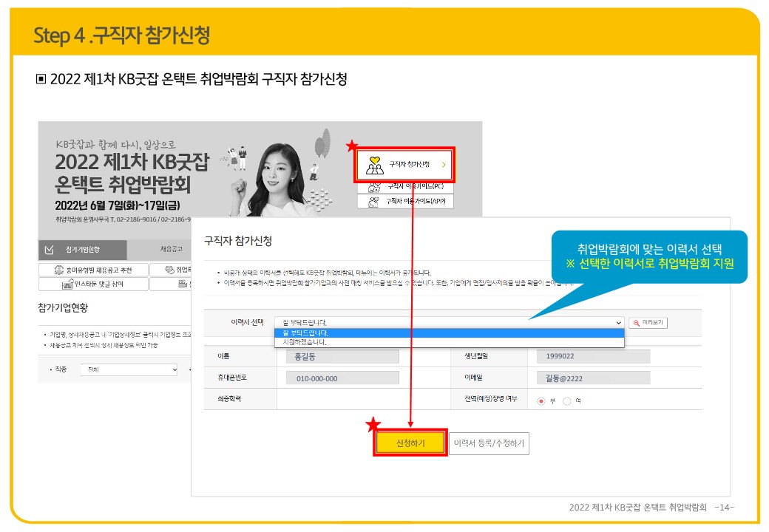Click the 이름 field showing 홍길동
This screenshot has height=532, width=769.
click(x=342, y=357)
